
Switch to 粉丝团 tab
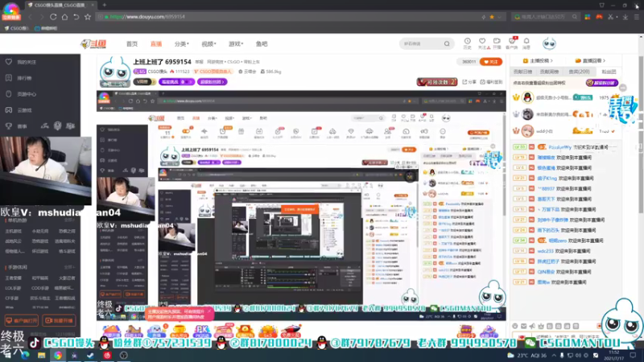[x=609, y=72]
